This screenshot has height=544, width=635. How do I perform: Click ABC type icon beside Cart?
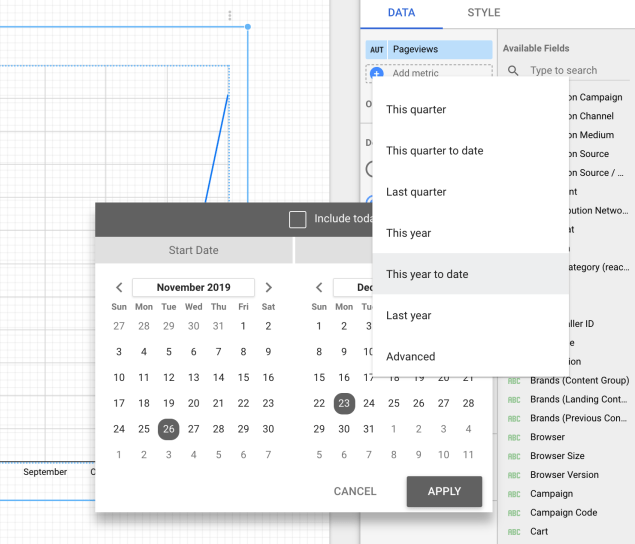(x=514, y=532)
